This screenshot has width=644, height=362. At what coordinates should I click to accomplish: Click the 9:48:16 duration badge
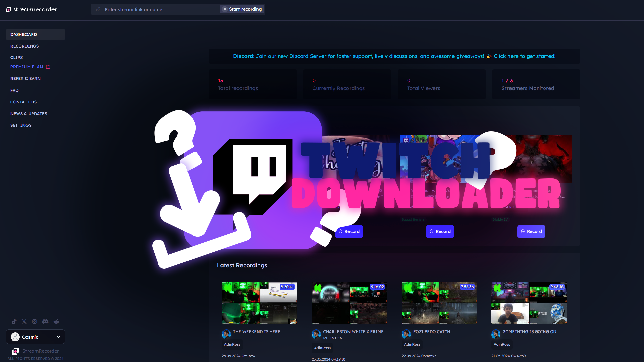click(557, 287)
